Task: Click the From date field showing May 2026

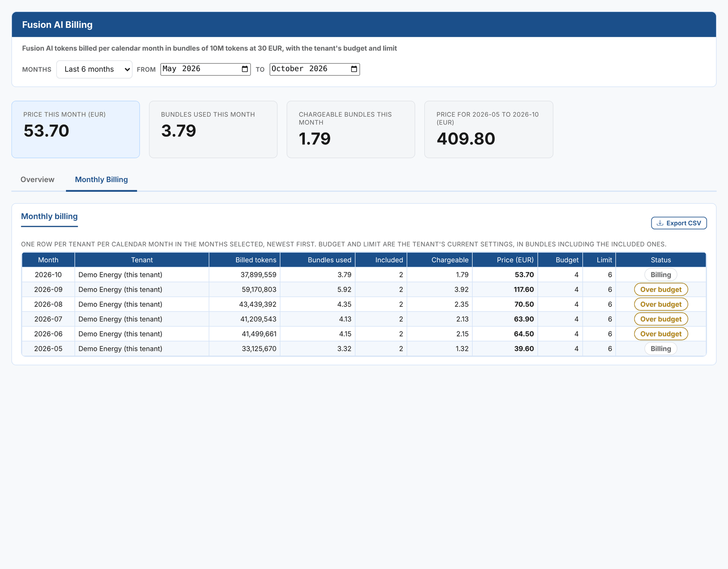Action: click(205, 69)
